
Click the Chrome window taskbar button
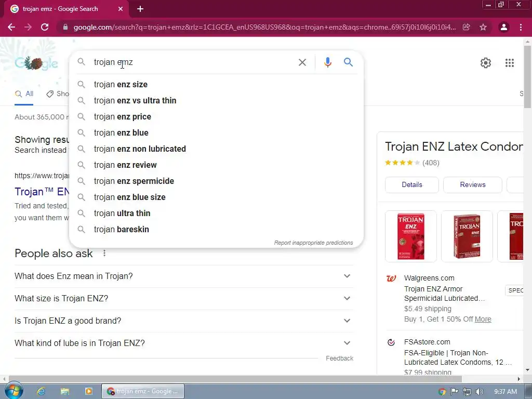click(143, 391)
